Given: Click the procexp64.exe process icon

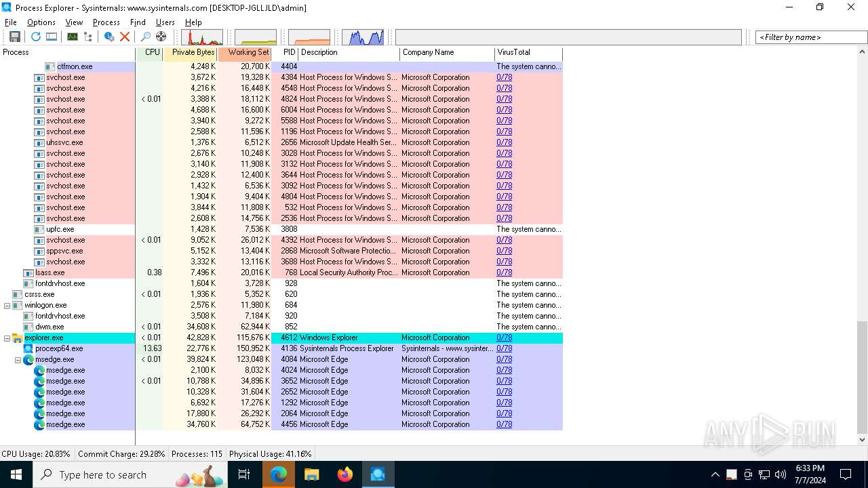Looking at the screenshot, I should [28, 348].
